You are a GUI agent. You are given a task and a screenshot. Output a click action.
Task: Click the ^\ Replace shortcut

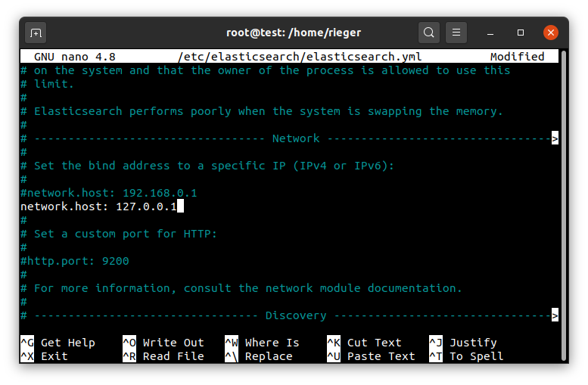point(258,356)
